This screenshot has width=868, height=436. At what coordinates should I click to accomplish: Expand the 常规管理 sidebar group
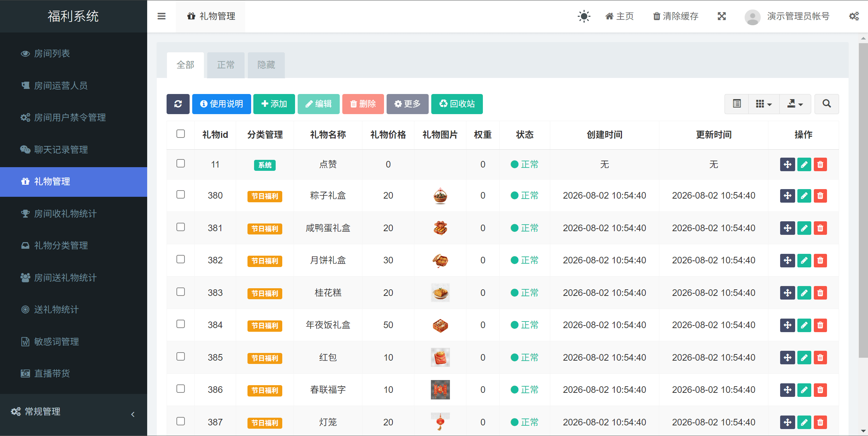[73, 412]
